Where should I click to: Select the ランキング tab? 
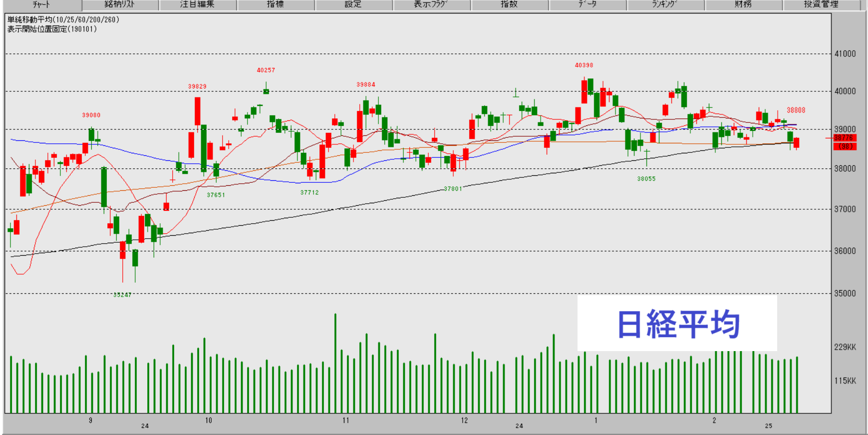click(x=665, y=5)
